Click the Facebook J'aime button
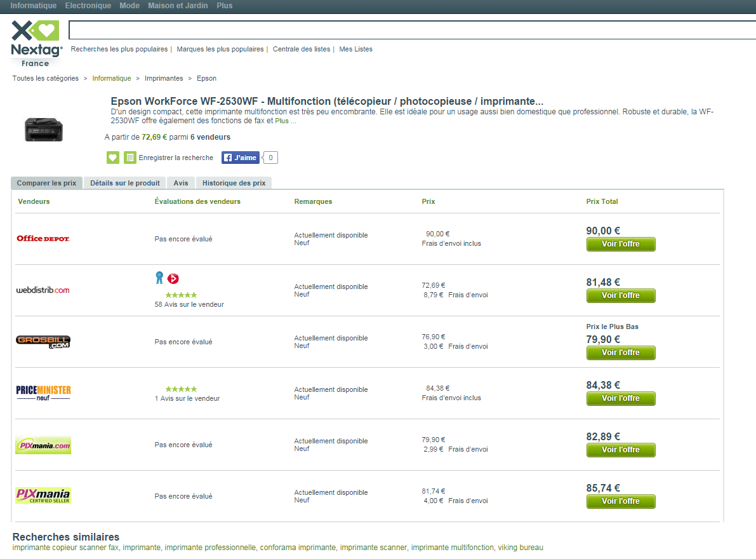 point(241,158)
